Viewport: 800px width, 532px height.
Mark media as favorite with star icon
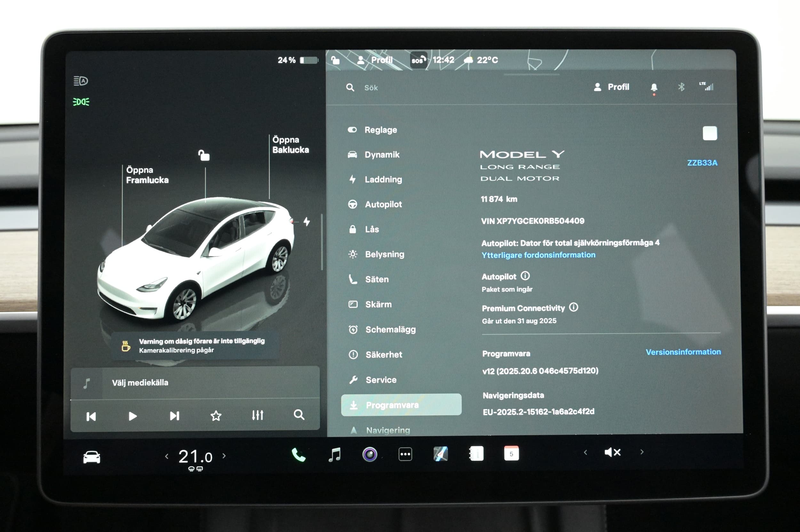216,416
